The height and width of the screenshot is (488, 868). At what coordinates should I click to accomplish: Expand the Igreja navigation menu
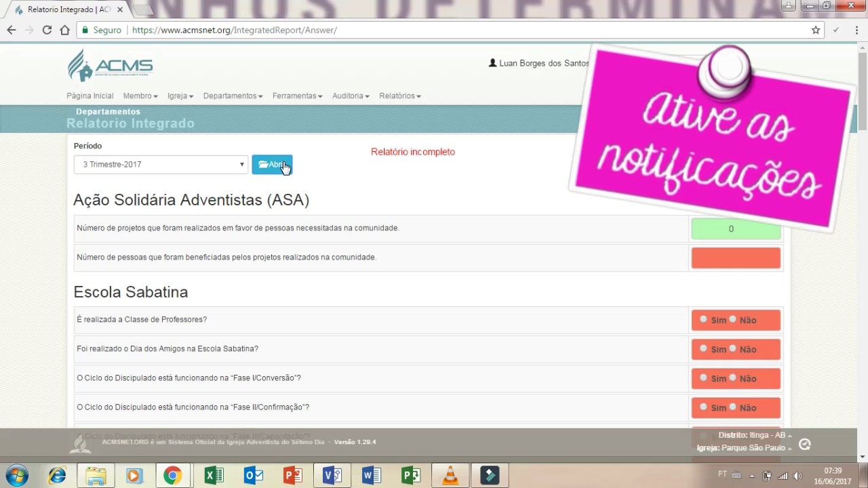180,96
